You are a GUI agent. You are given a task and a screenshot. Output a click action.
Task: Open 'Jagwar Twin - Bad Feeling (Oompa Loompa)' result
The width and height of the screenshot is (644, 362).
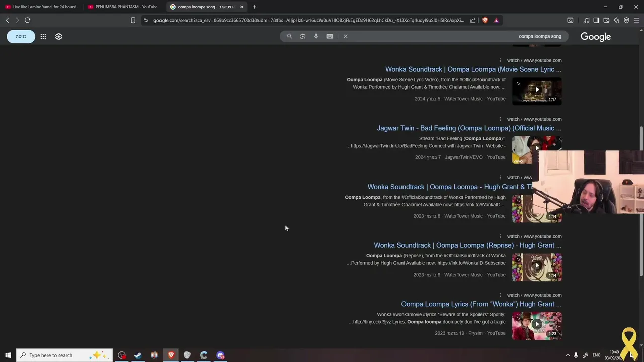(469, 128)
